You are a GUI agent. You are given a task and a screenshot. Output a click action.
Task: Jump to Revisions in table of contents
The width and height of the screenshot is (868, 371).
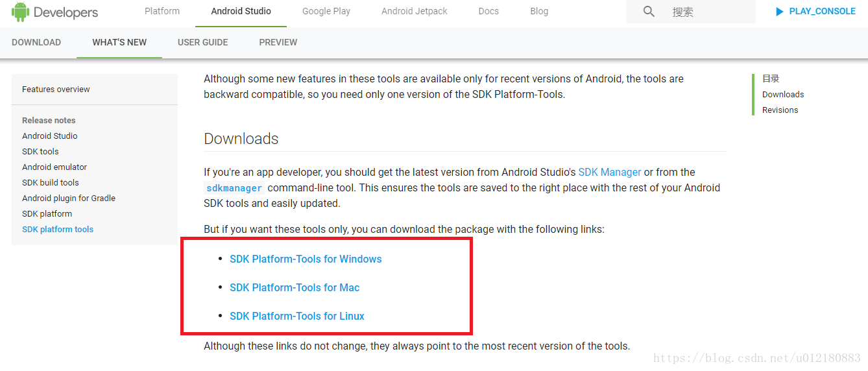click(x=780, y=110)
